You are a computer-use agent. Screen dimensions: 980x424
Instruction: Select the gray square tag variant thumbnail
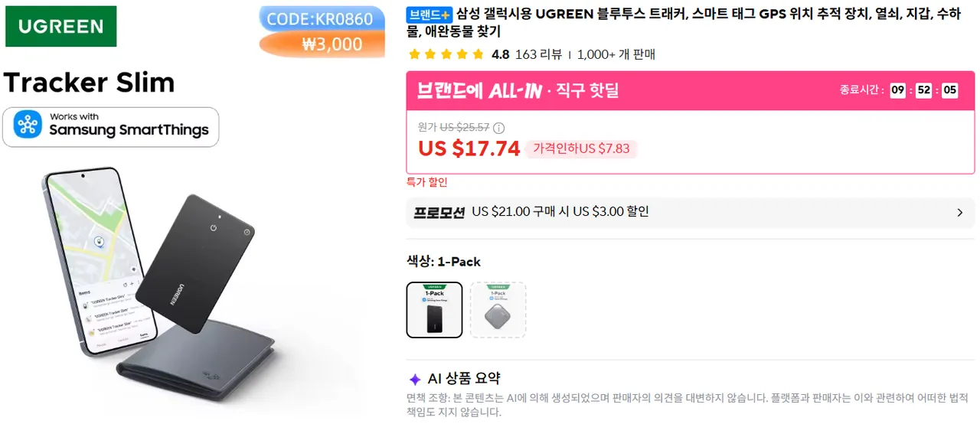pos(498,310)
